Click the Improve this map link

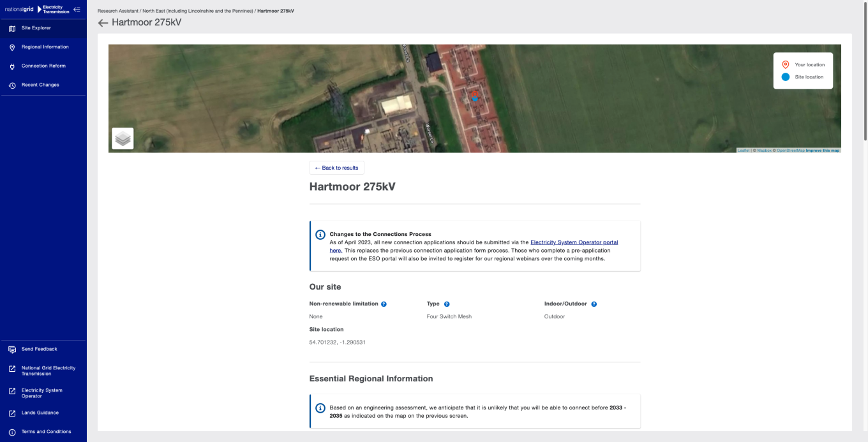point(823,151)
